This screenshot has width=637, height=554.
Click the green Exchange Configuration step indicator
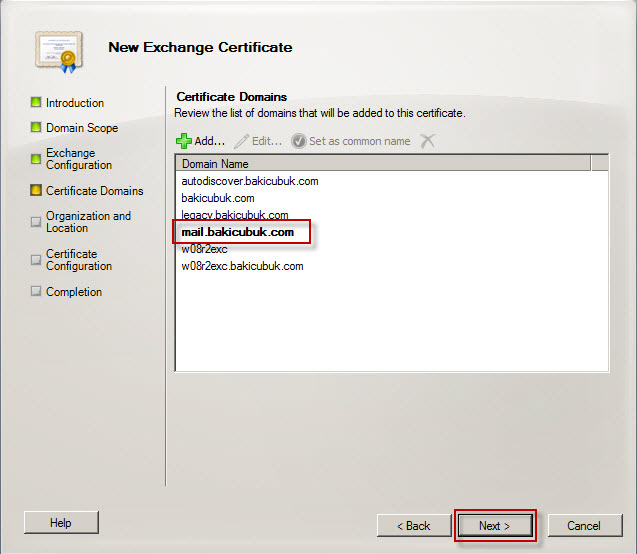pyautogui.click(x=36, y=158)
